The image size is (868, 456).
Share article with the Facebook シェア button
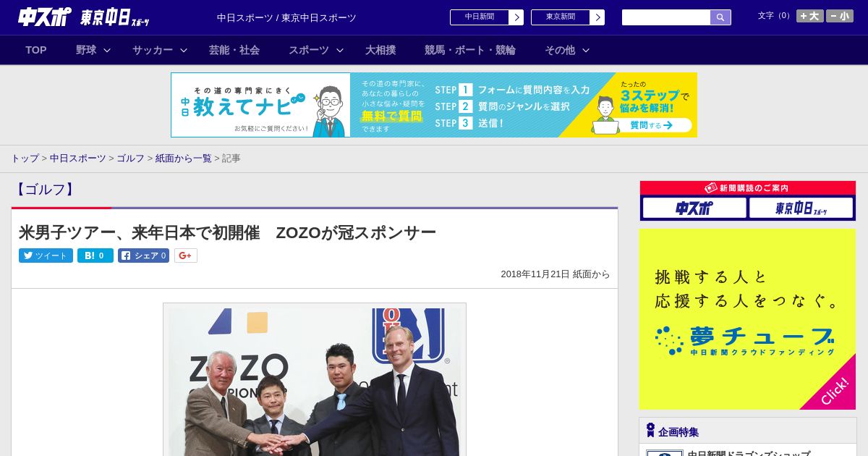pos(144,256)
